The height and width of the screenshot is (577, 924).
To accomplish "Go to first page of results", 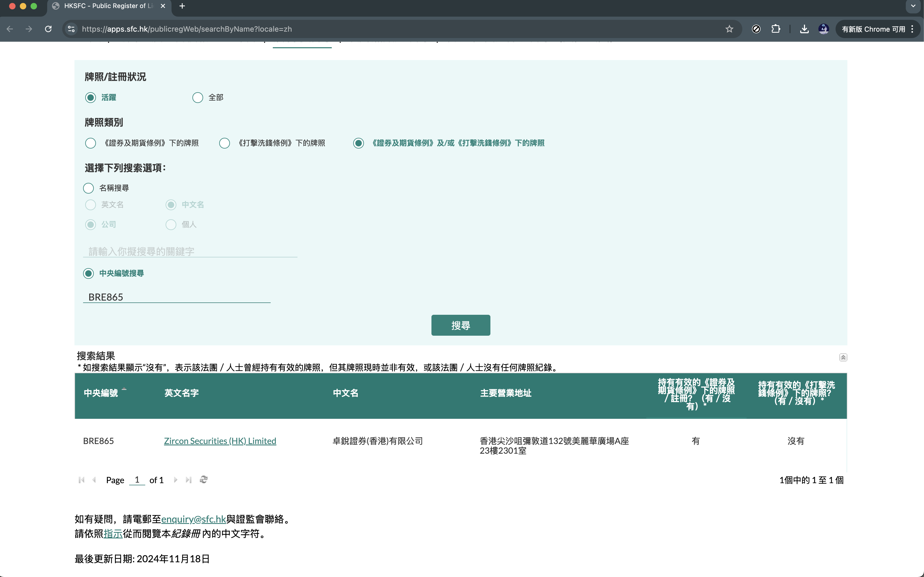I will (x=81, y=480).
